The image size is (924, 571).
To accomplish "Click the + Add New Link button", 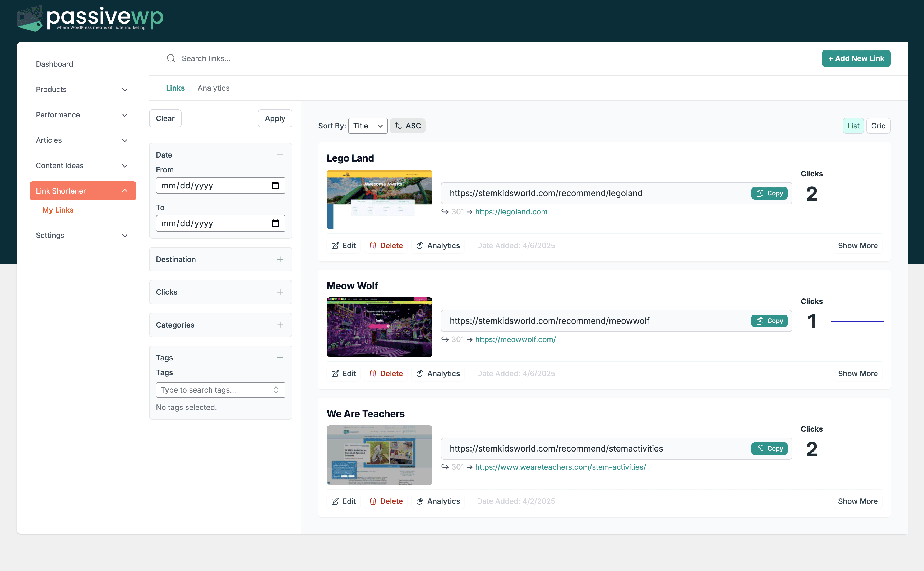I will click(x=856, y=58).
